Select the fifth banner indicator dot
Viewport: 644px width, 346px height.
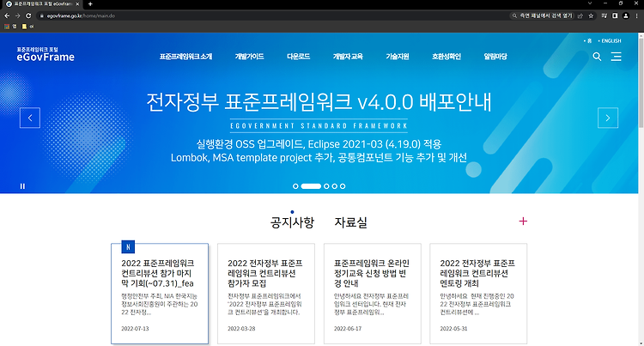tap(343, 186)
